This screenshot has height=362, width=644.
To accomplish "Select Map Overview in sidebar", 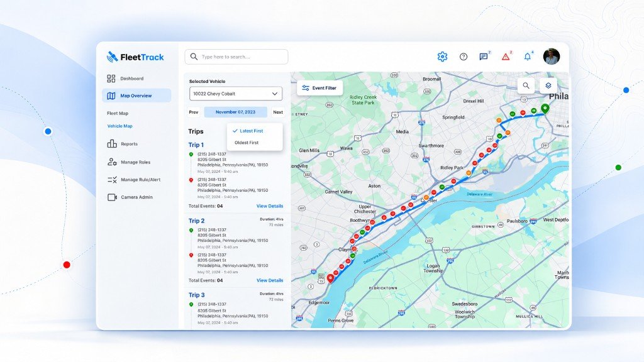I will pos(136,96).
